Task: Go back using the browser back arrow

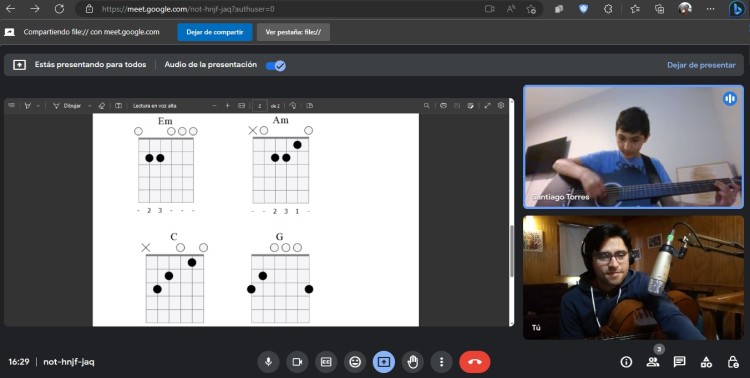Action: tap(10, 9)
